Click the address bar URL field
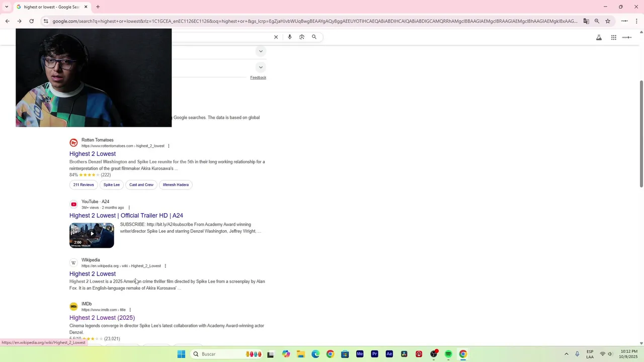The image size is (644, 362). pos(314,21)
